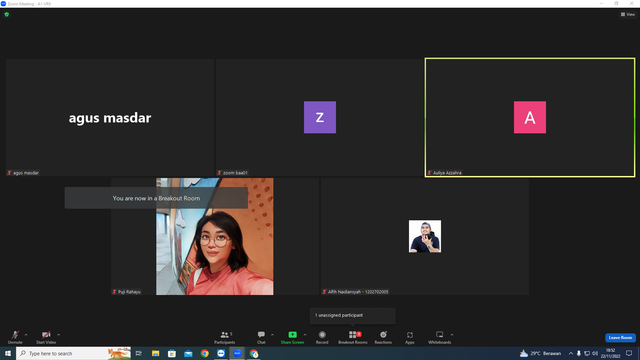The height and width of the screenshot is (360, 640).
Task: Open Zoom Apps
Action: (x=410, y=337)
